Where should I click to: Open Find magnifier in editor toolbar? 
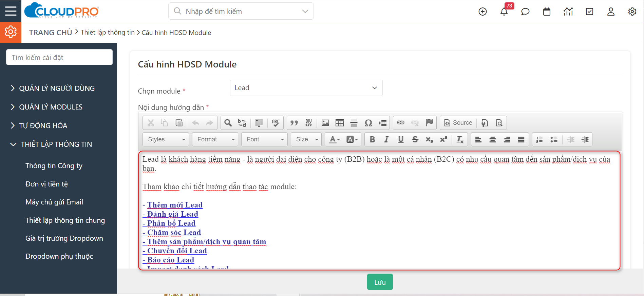tap(228, 123)
